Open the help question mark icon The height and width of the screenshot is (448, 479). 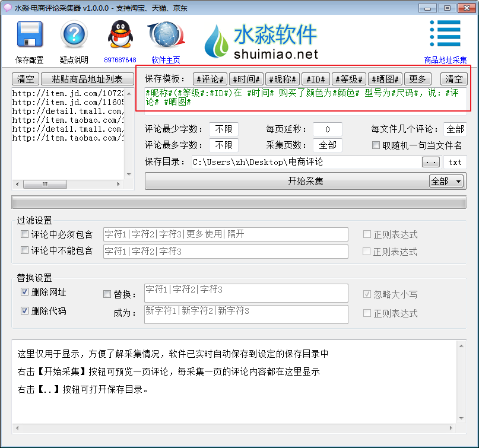[74, 34]
